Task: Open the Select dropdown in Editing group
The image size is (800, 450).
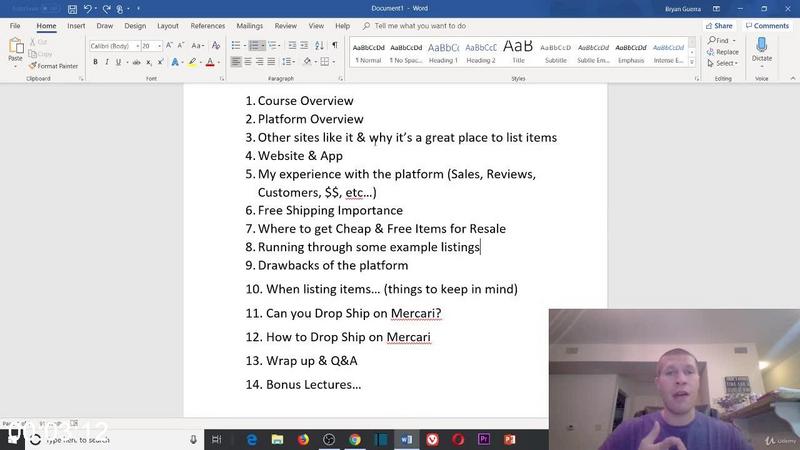Action: [x=723, y=63]
